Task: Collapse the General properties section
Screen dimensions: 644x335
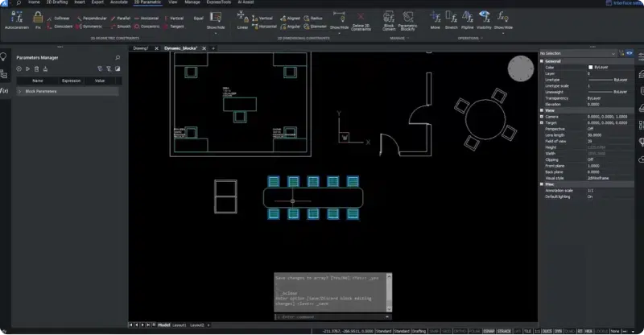Action: click(x=543, y=61)
